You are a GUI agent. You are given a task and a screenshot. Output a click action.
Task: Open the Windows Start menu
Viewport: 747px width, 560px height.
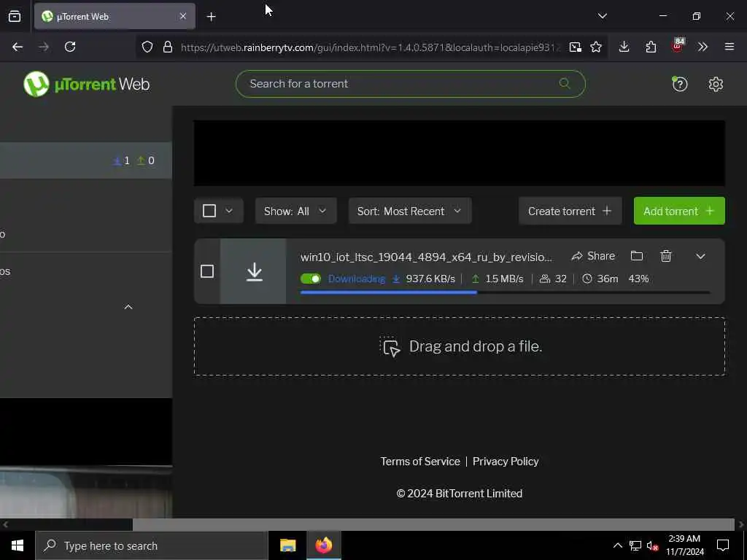18,545
